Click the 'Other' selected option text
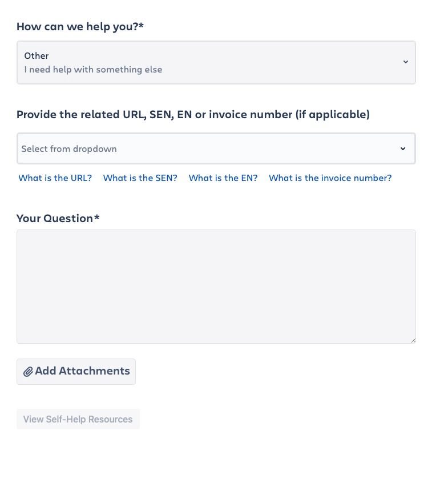 point(37,56)
